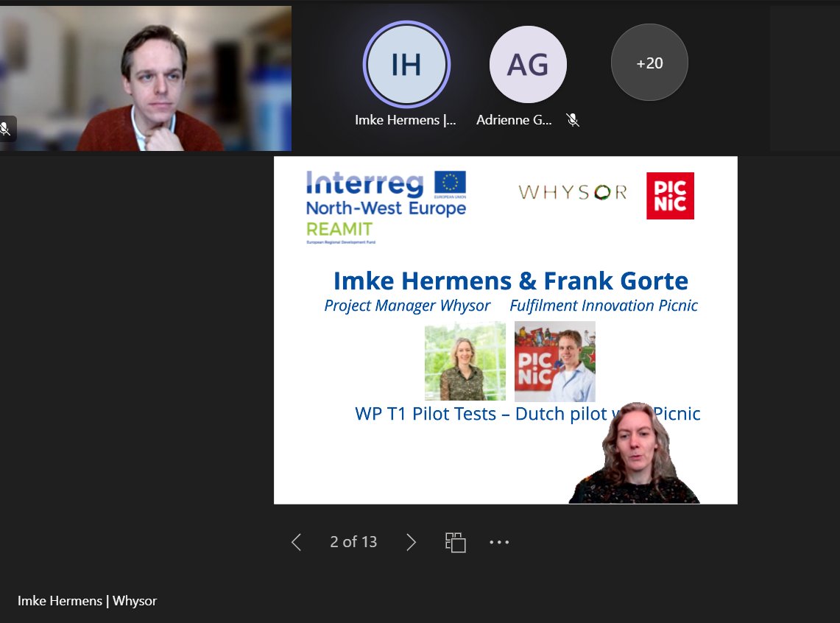Click the AG avatar of Adrienne
840x623 pixels.
[x=528, y=64]
